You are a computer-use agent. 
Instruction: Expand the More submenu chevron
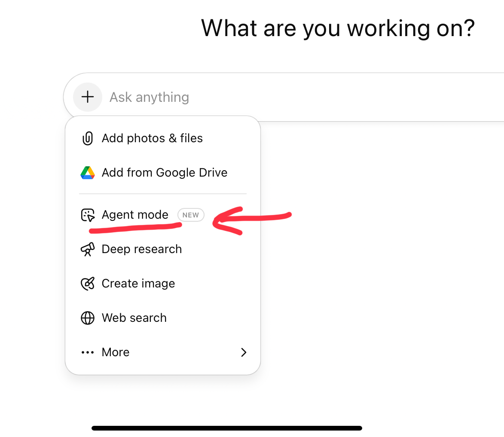tap(244, 352)
